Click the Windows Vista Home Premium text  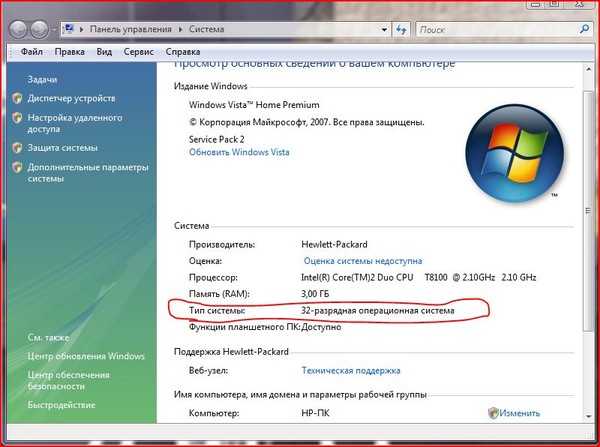[254, 105]
